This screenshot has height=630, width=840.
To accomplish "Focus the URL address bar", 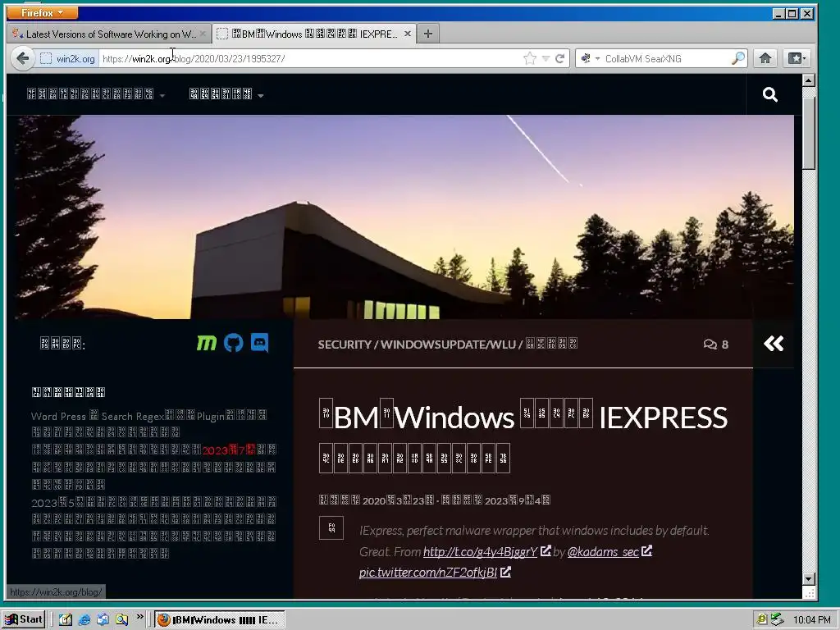I will 311,58.
